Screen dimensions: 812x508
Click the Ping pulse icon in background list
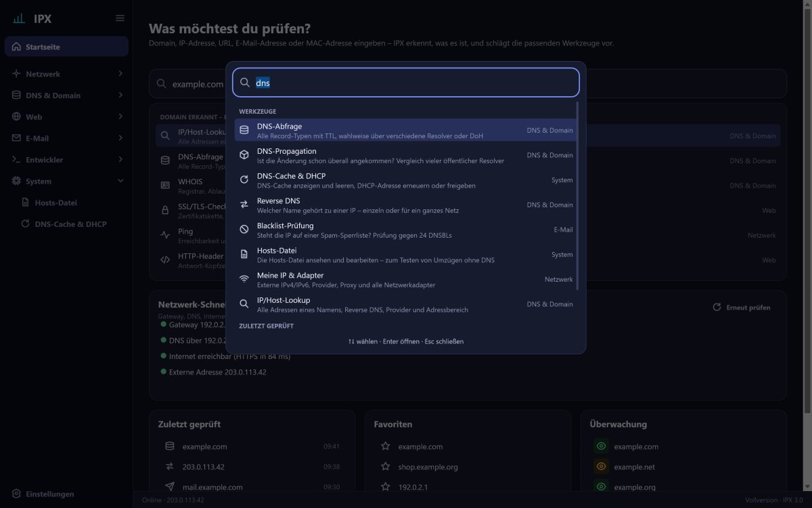(165, 235)
